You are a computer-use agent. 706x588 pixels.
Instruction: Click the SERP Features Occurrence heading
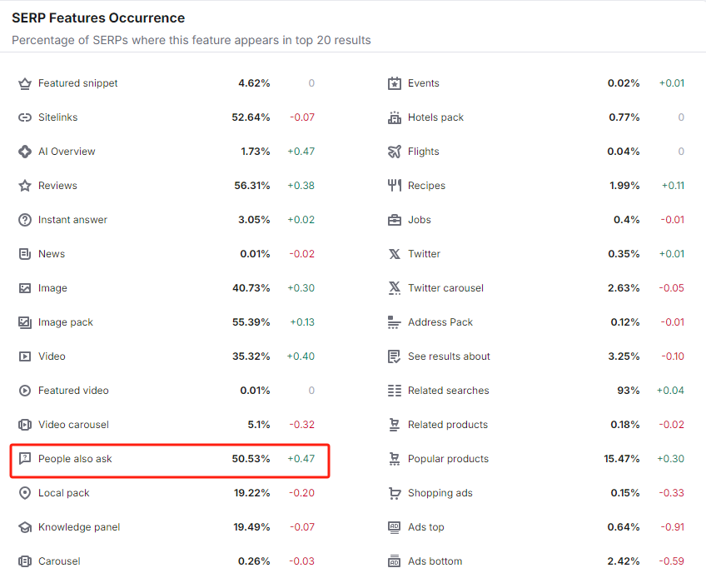pyautogui.click(x=98, y=18)
